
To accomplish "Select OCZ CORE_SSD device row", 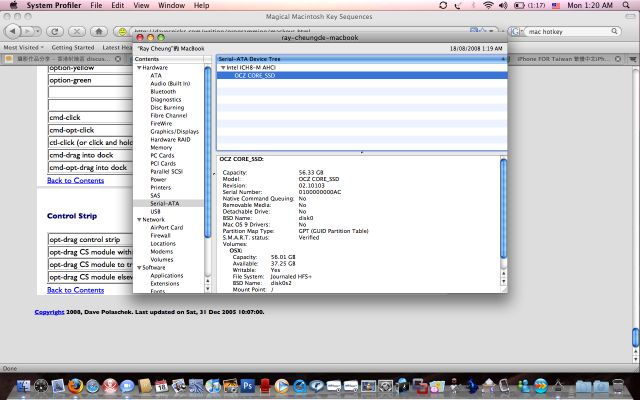I will click(x=362, y=76).
